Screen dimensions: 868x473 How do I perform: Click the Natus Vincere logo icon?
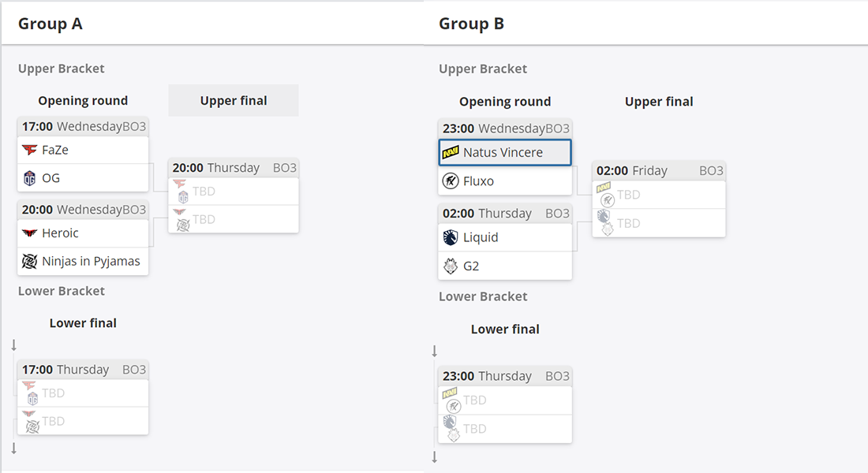451,152
